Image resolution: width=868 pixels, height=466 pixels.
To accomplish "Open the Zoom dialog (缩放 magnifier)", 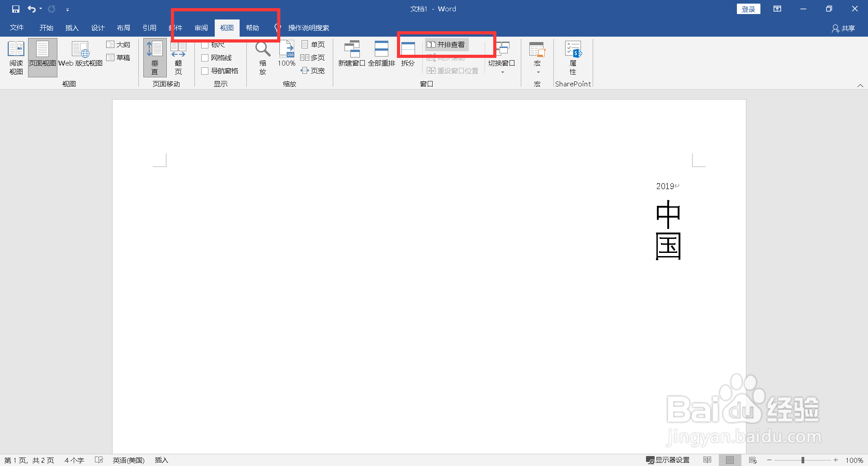I will click(263, 58).
